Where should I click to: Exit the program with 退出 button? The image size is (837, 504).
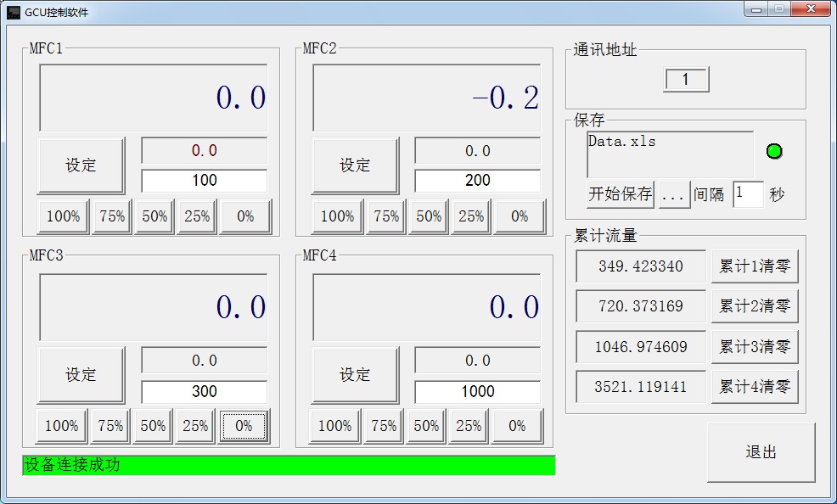coord(761,452)
